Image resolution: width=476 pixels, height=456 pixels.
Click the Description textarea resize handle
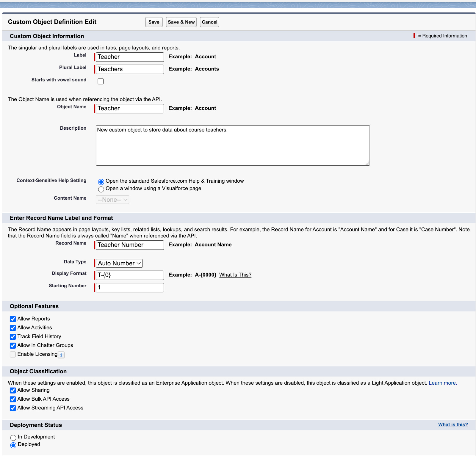point(368,163)
